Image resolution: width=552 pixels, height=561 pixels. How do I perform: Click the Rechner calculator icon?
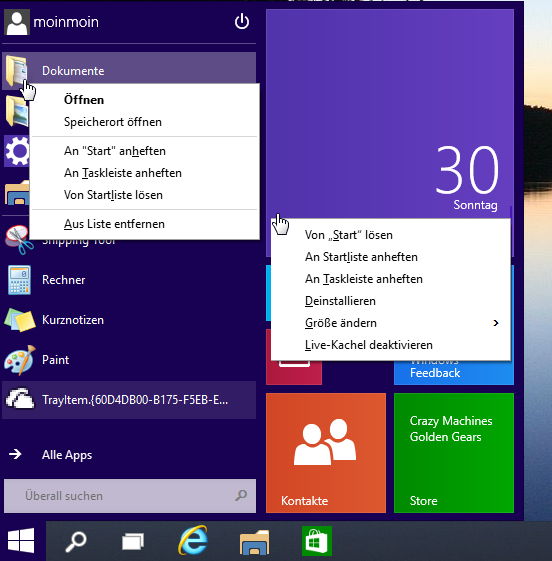click(x=19, y=280)
